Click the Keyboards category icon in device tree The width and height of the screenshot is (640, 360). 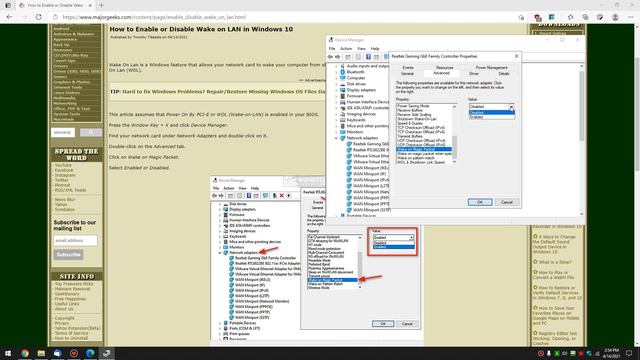click(343, 120)
